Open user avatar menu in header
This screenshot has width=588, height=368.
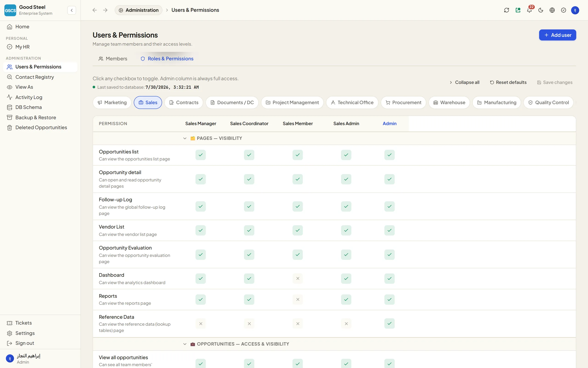(575, 10)
